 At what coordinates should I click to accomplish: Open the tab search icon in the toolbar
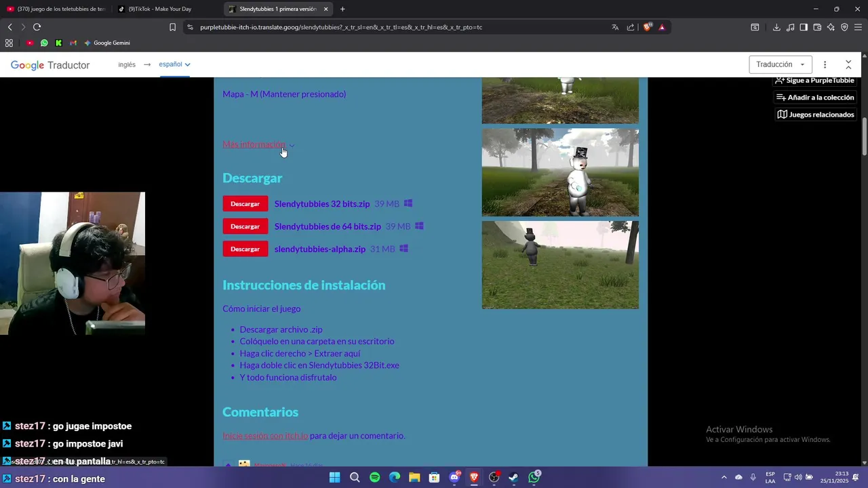[755, 27]
